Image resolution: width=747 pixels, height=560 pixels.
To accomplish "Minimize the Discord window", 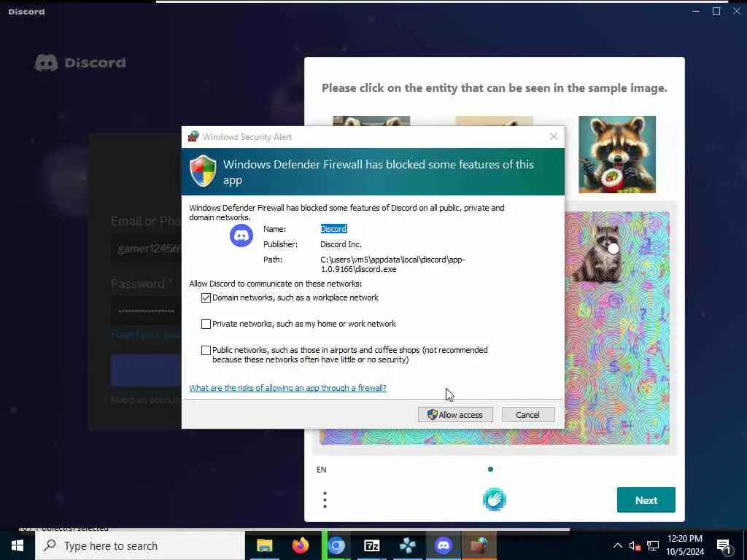I will (695, 11).
